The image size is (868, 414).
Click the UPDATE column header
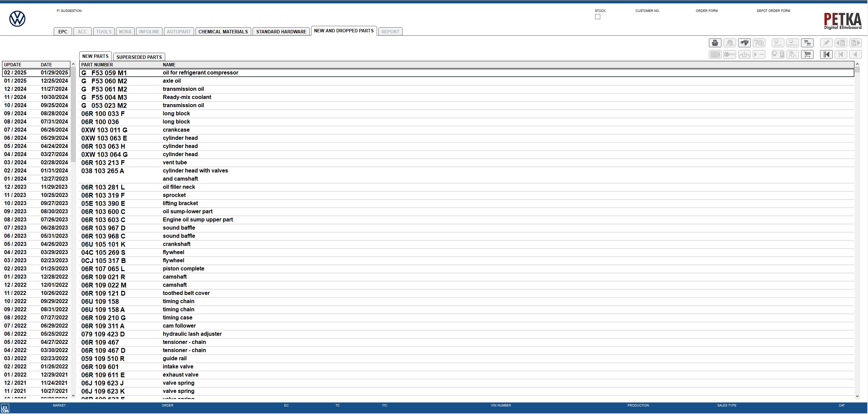[13, 65]
